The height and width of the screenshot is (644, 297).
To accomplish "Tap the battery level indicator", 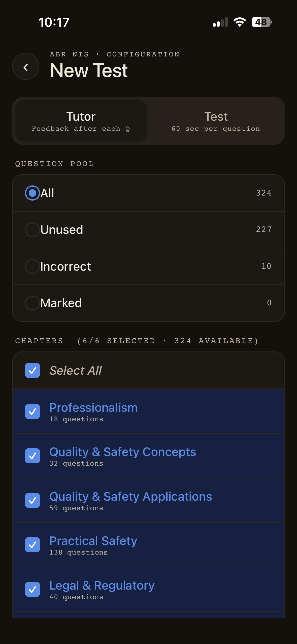I will click(261, 22).
